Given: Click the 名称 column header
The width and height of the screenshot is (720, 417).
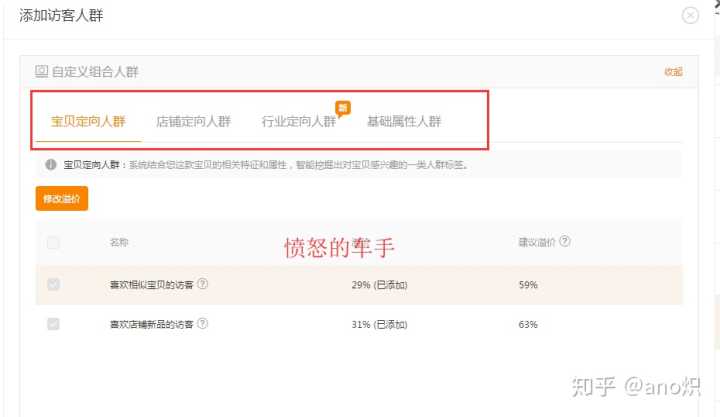Looking at the screenshot, I should coord(119,242).
